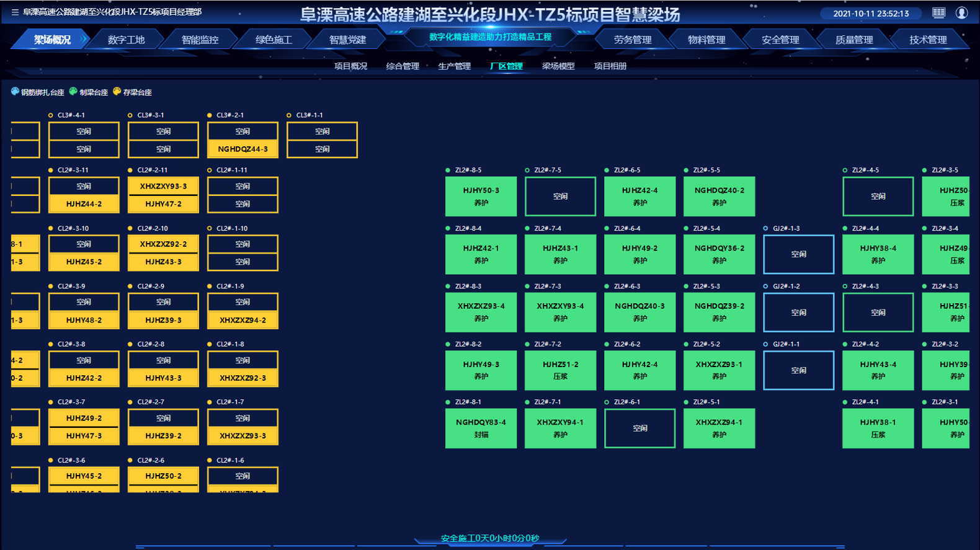The width and height of the screenshot is (980, 550).
Task: Open the 安全管理 tab
Action: click(780, 40)
